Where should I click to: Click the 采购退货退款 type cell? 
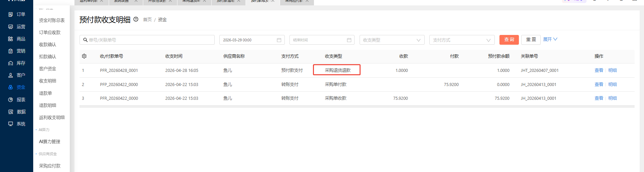[x=337, y=70]
